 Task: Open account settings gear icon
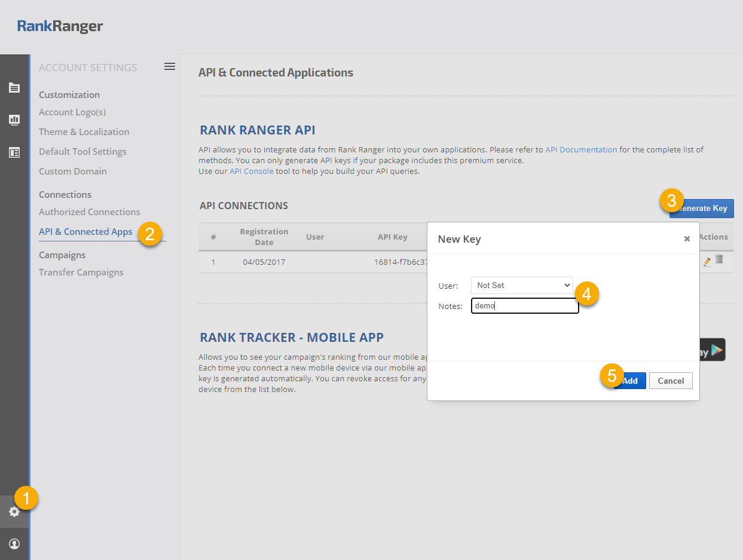14,512
